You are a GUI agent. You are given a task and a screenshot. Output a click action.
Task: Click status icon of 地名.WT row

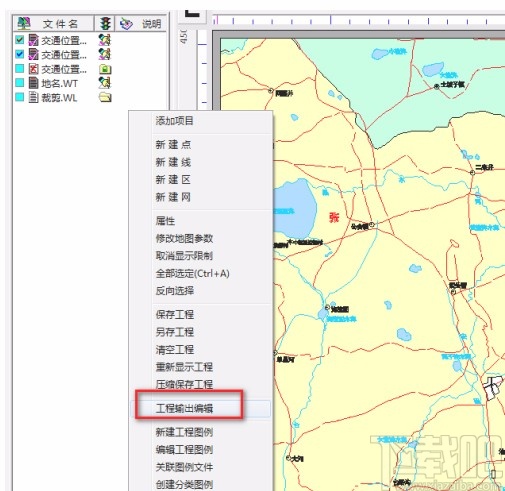coord(105,83)
